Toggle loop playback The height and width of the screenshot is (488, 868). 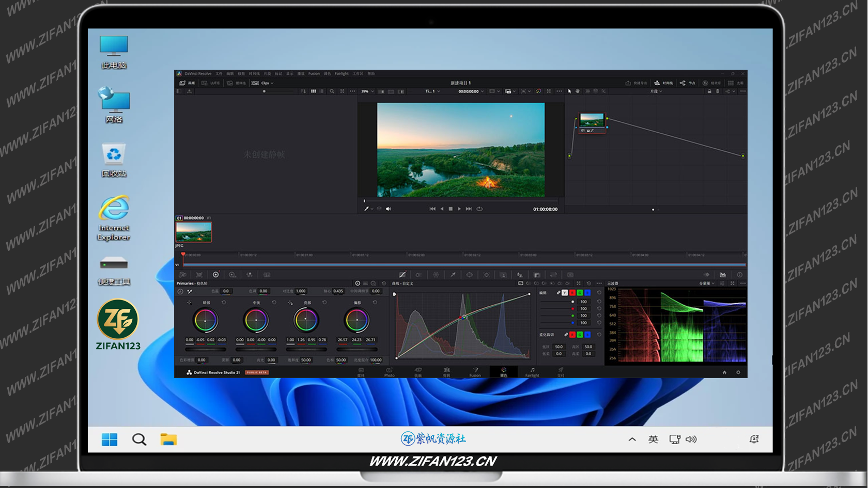pos(479,209)
